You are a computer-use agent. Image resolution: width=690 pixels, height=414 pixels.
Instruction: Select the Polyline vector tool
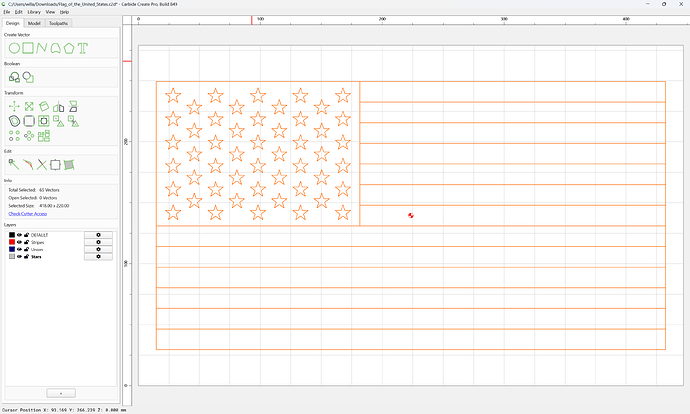click(42, 48)
